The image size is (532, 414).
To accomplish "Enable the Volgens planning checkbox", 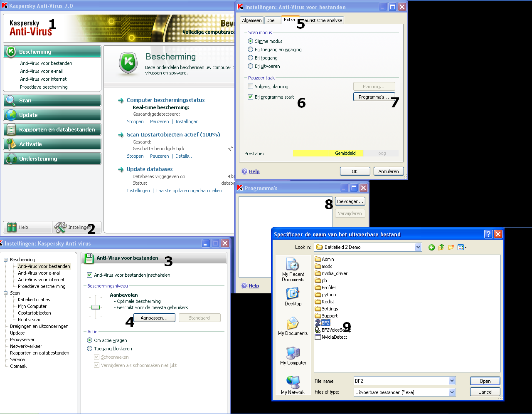I will tap(250, 87).
